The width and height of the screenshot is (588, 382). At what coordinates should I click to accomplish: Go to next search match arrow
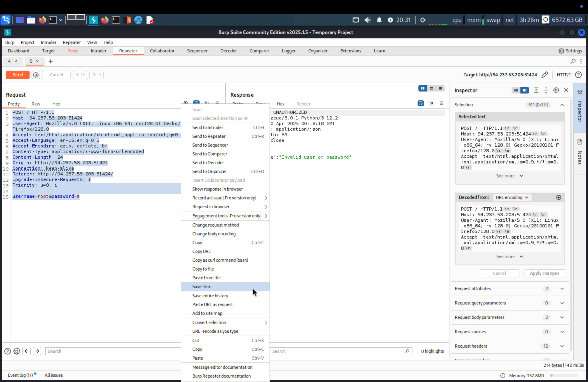[37, 351]
